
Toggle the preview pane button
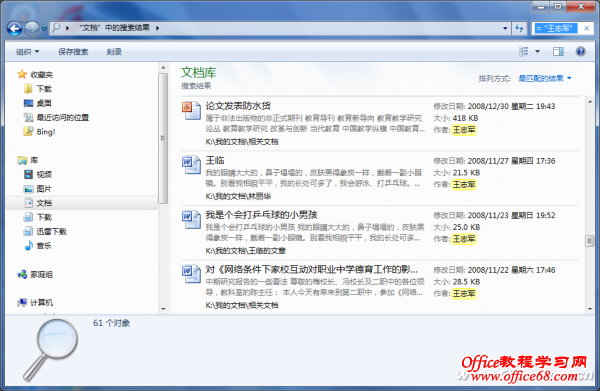(558, 51)
